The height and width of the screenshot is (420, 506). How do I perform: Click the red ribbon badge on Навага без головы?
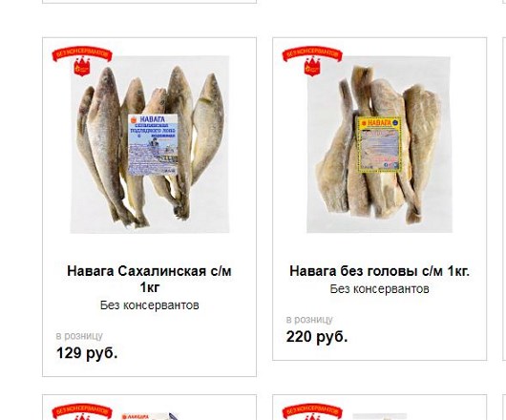(312, 54)
